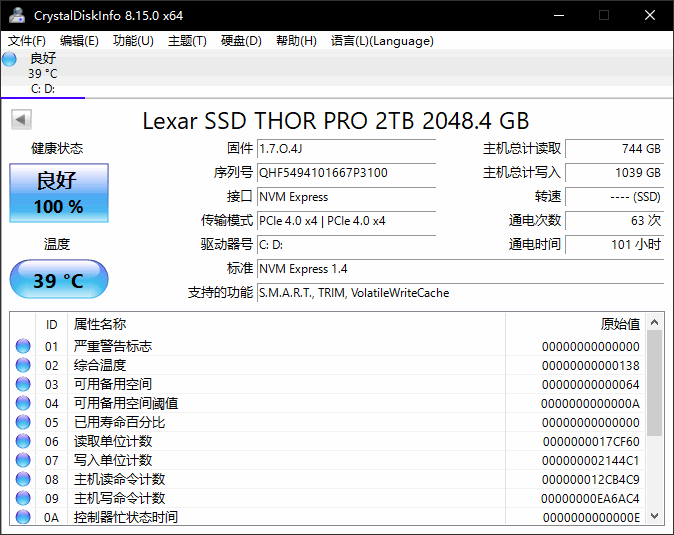Open the 功能(U) menu
This screenshot has height=535, width=674.
133,41
